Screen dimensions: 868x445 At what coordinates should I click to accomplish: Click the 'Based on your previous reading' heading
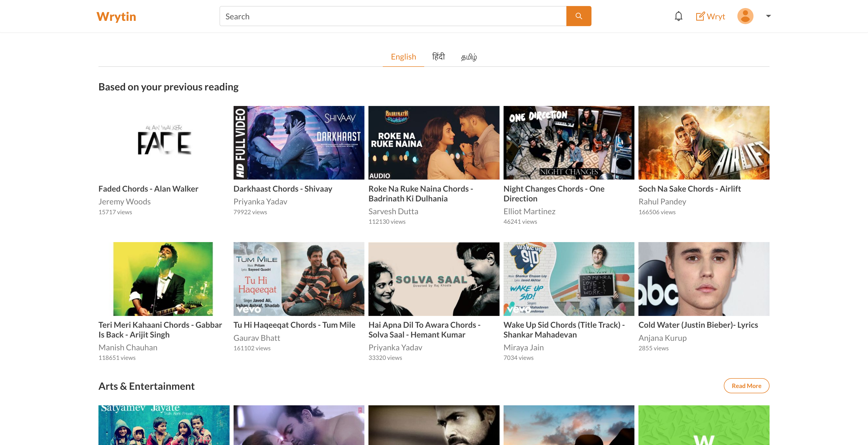pyautogui.click(x=169, y=87)
